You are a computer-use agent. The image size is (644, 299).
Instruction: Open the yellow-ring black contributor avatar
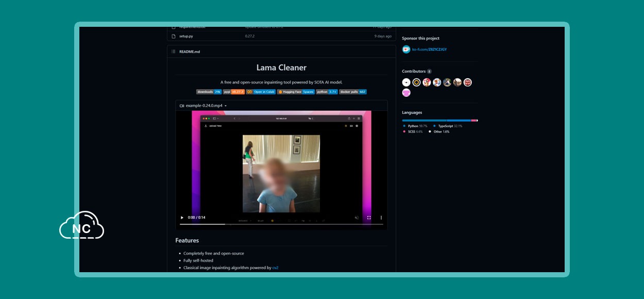[x=416, y=82]
